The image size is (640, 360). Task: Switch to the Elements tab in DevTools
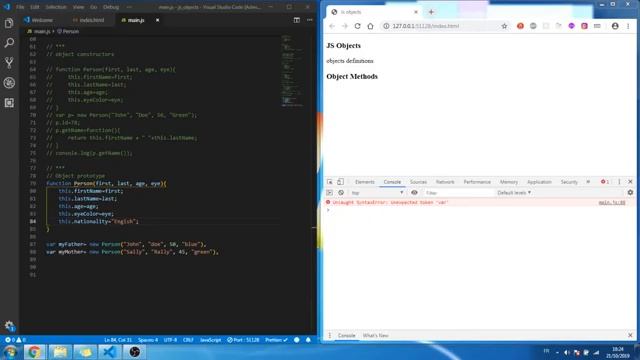click(364, 182)
